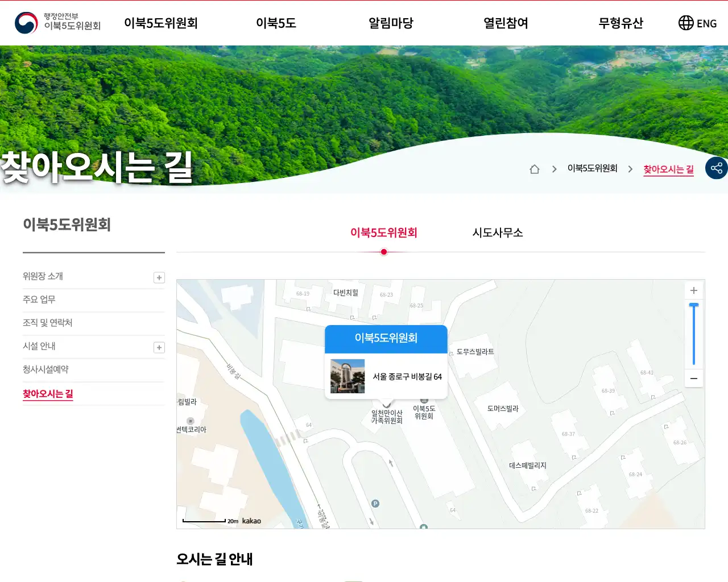Open 이북5도 top navigation menu

tap(276, 23)
